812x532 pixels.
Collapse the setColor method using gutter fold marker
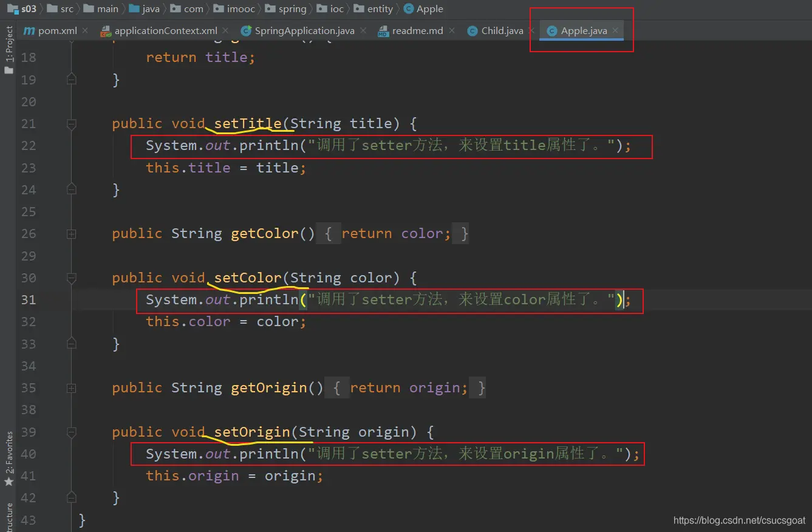click(72, 278)
